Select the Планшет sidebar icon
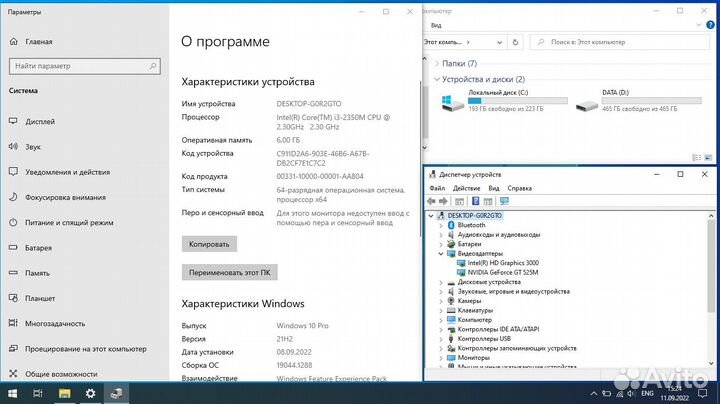The image size is (720, 404). pyautogui.click(x=13, y=298)
